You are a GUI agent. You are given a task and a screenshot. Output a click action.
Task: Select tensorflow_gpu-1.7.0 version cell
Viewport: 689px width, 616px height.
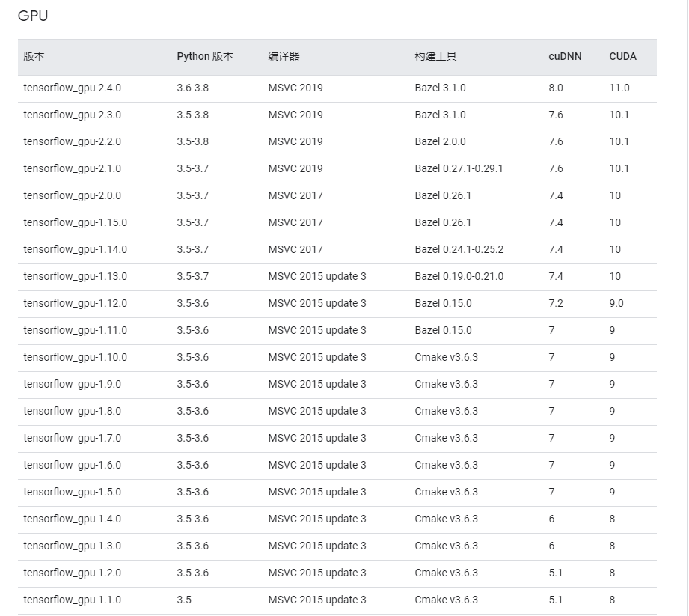pos(72,438)
